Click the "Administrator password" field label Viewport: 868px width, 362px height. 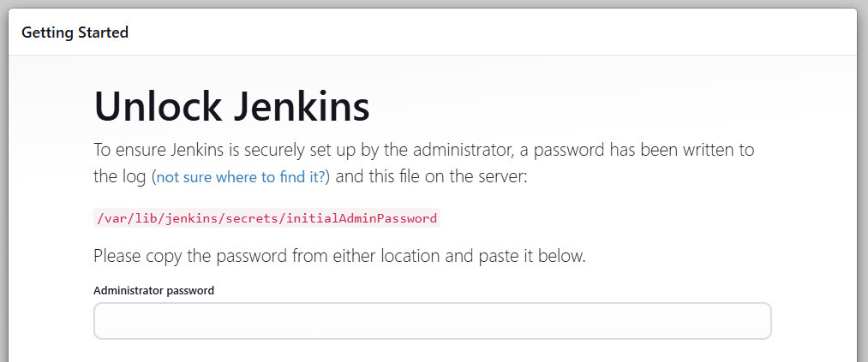point(153,290)
